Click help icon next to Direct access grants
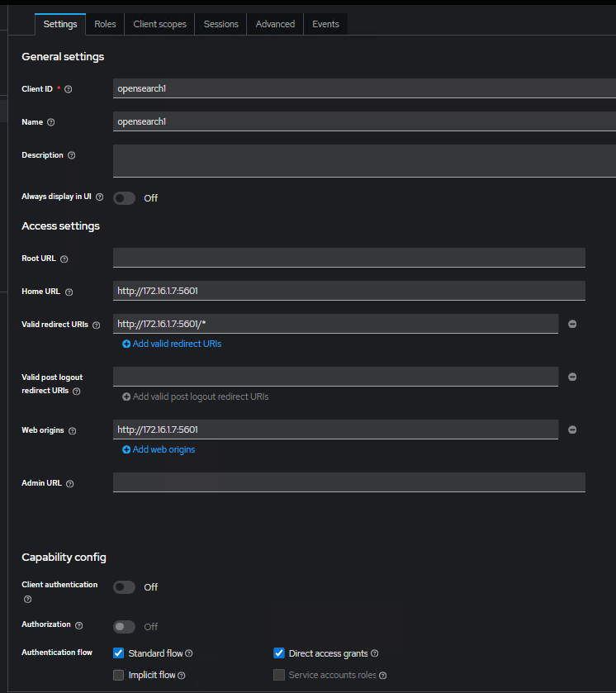This screenshot has height=693, width=616. [x=375, y=653]
